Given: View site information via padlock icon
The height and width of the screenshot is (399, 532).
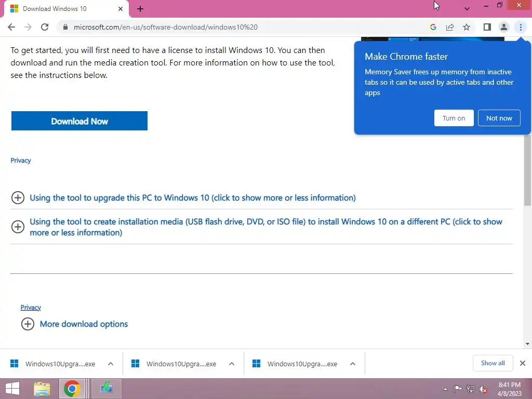Looking at the screenshot, I should pos(65,27).
